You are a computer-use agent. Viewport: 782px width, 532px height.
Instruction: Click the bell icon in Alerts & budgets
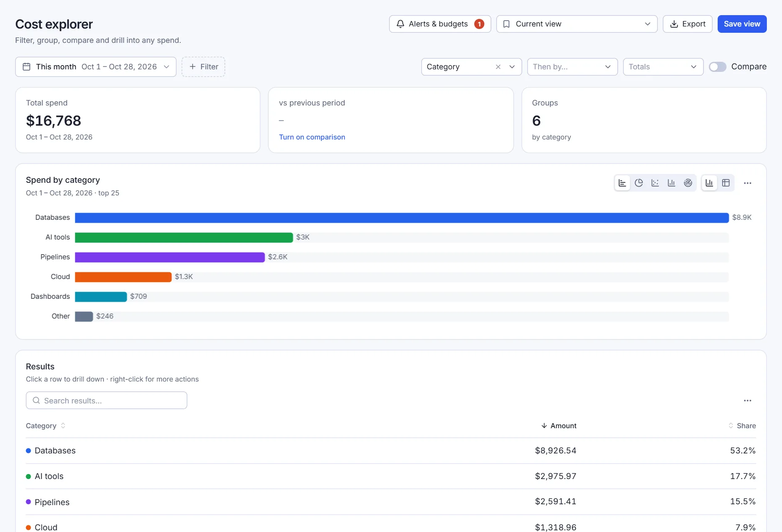[x=401, y=24]
